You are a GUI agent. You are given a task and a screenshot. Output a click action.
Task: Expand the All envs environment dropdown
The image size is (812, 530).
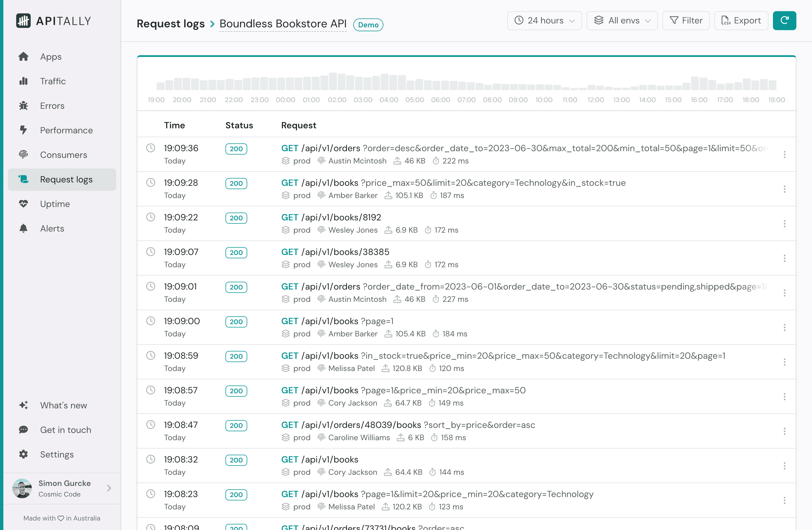pos(622,20)
